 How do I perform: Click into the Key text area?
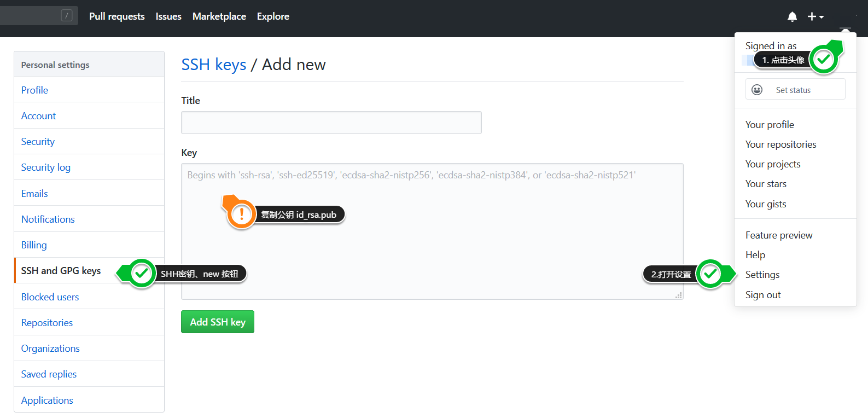tap(432, 231)
